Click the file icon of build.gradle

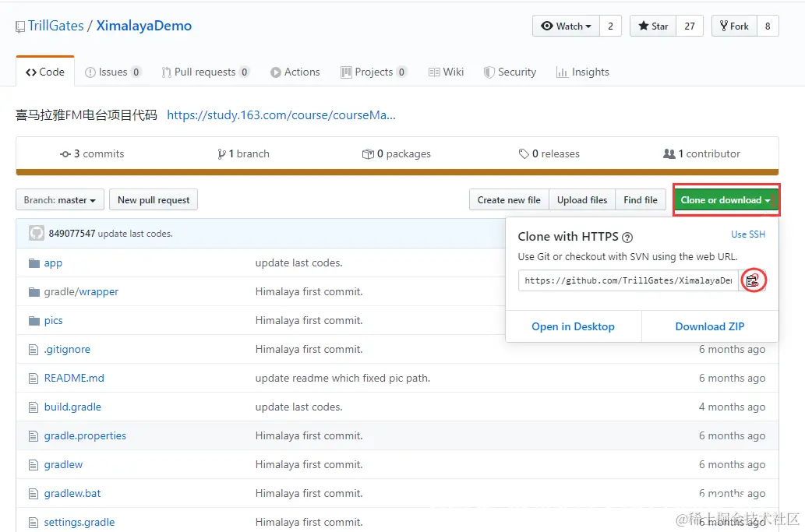point(34,407)
